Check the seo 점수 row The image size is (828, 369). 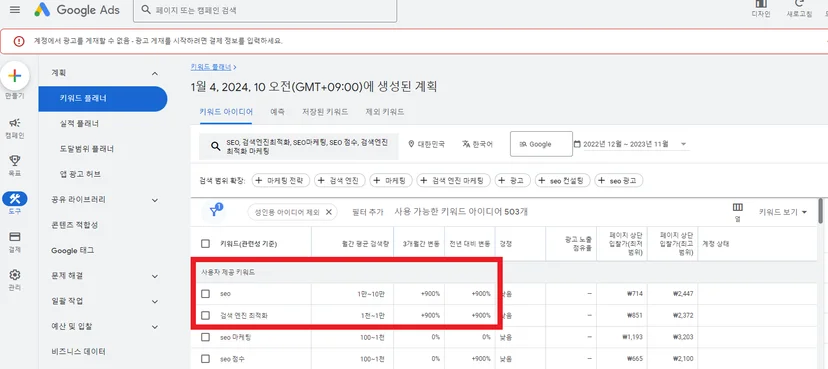tap(205, 359)
